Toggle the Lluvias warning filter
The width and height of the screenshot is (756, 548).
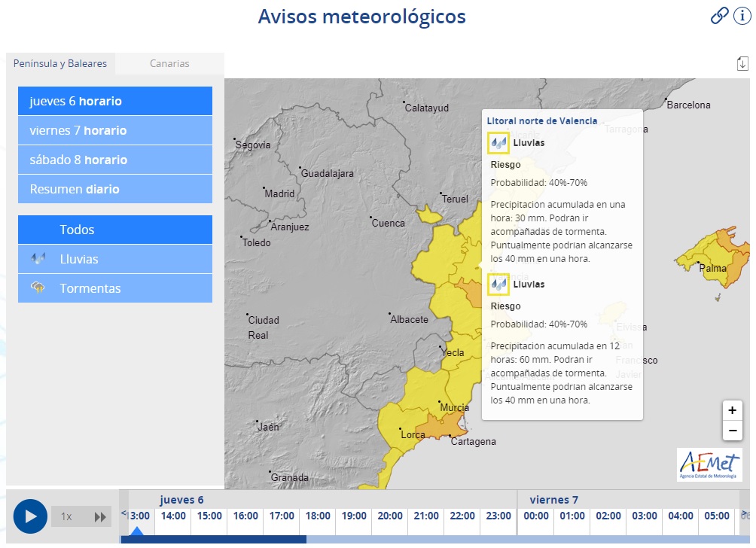tap(114, 259)
